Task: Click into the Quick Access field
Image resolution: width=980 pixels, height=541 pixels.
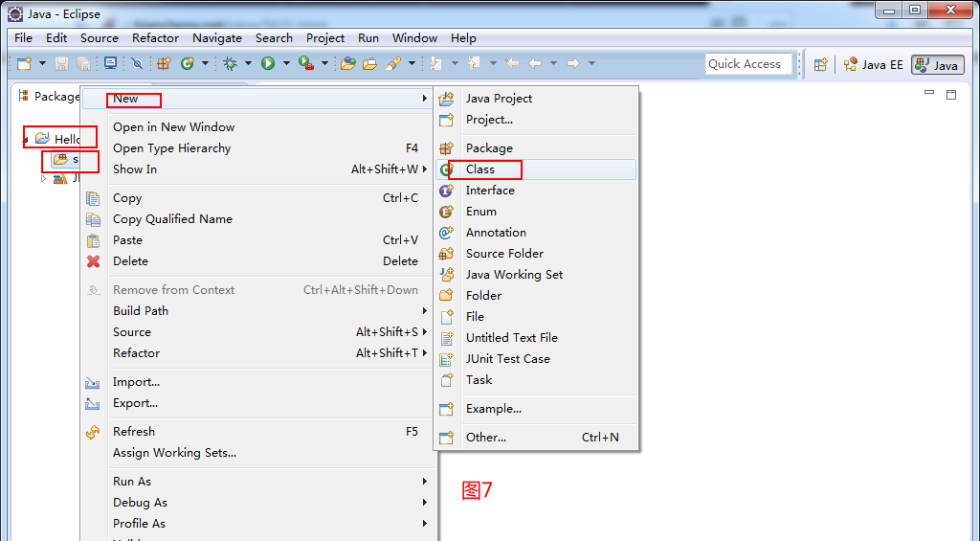Action: click(748, 64)
